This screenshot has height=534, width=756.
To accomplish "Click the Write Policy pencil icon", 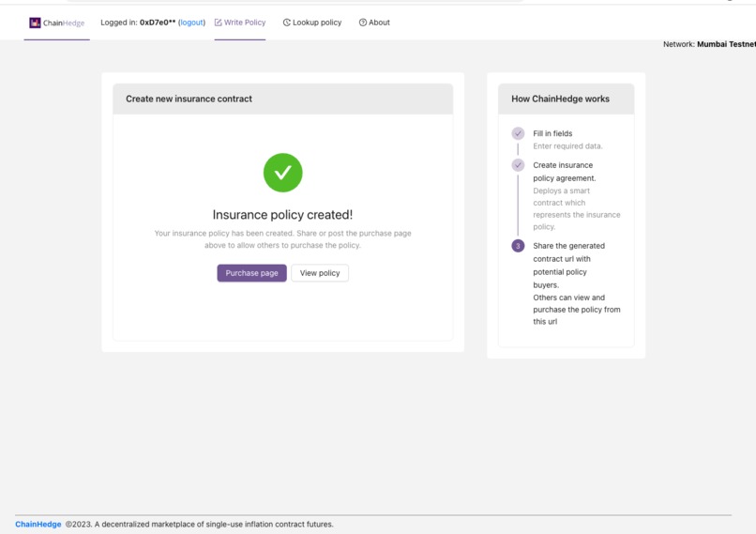I will 218,23.
